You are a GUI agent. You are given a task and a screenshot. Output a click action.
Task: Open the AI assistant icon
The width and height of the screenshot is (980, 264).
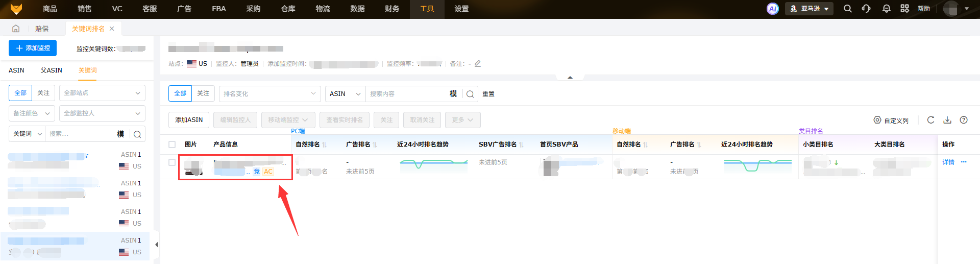[773, 9]
